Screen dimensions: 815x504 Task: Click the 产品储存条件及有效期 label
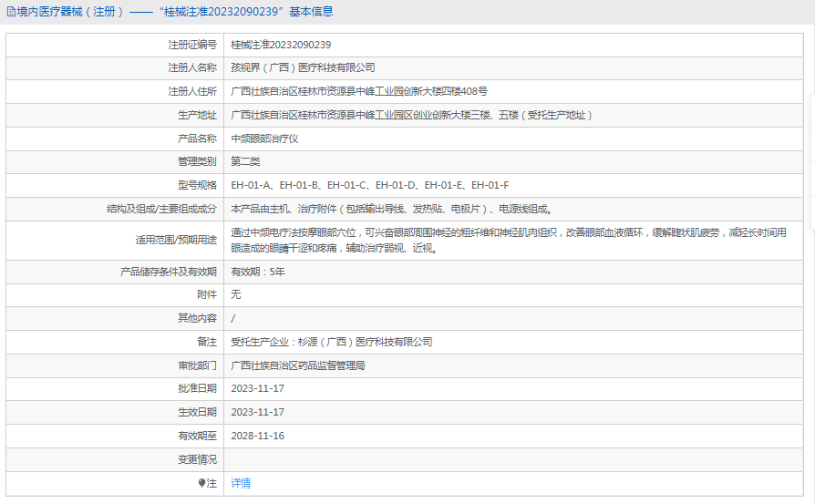[x=169, y=272]
